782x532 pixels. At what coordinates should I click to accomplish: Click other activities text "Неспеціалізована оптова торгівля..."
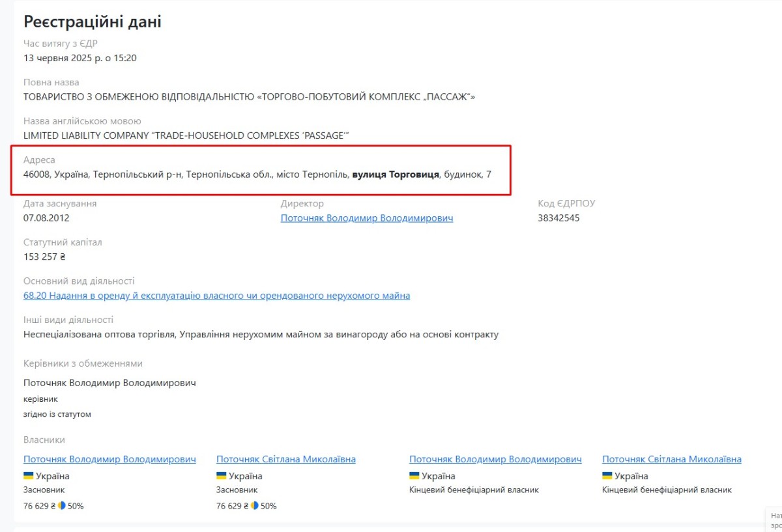coord(261,335)
